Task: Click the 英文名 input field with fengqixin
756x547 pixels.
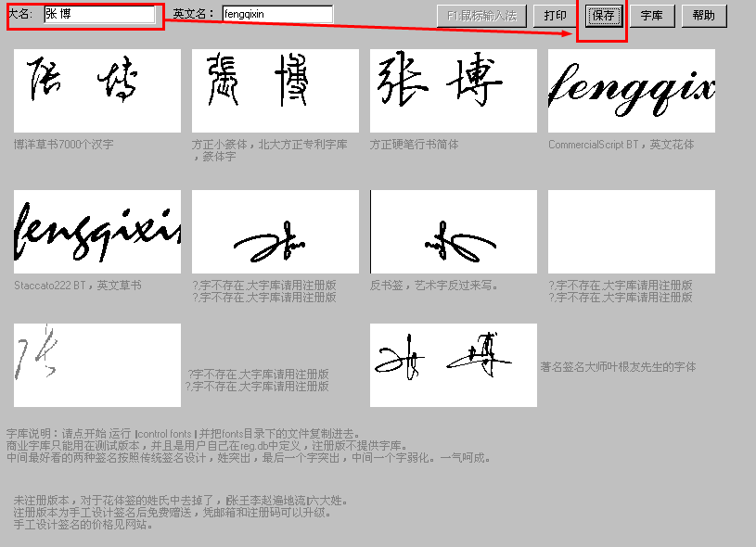Action: pos(277,14)
